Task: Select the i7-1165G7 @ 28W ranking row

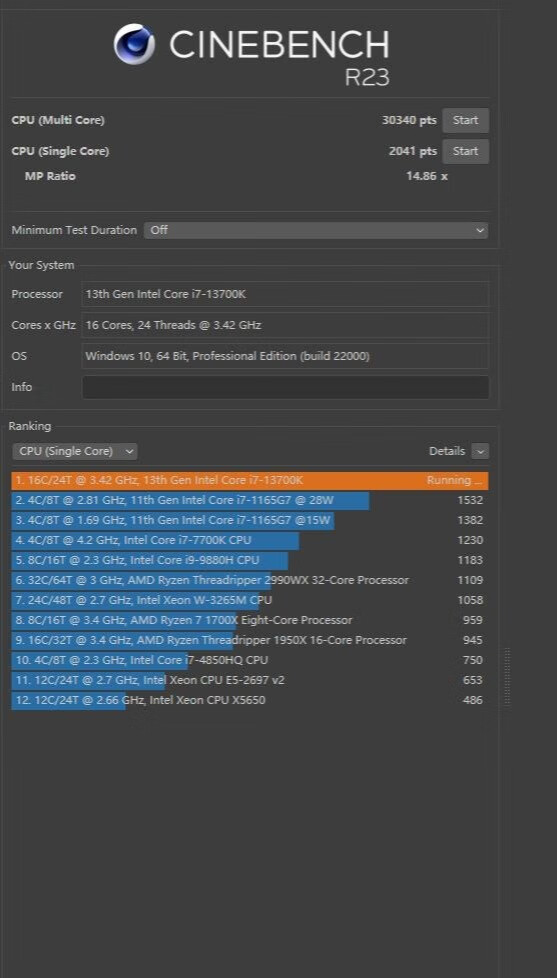Action: [x=249, y=500]
